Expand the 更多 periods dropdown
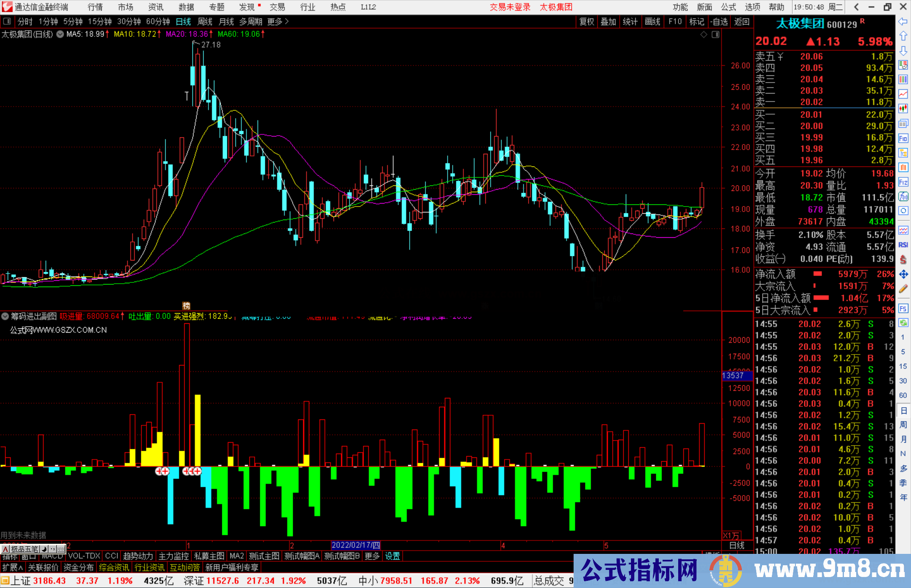The width and height of the screenshot is (911, 588). [x=278, y=21]
